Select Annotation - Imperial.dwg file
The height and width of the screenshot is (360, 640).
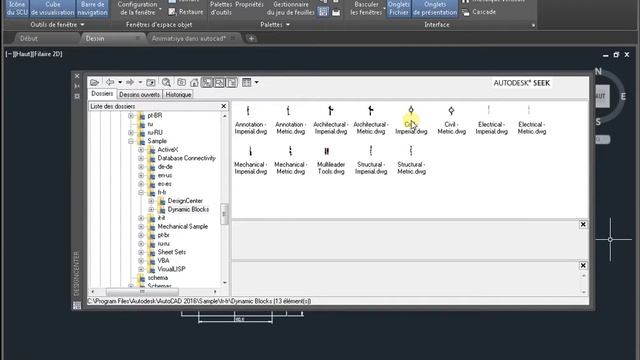[x=250, y=120]
